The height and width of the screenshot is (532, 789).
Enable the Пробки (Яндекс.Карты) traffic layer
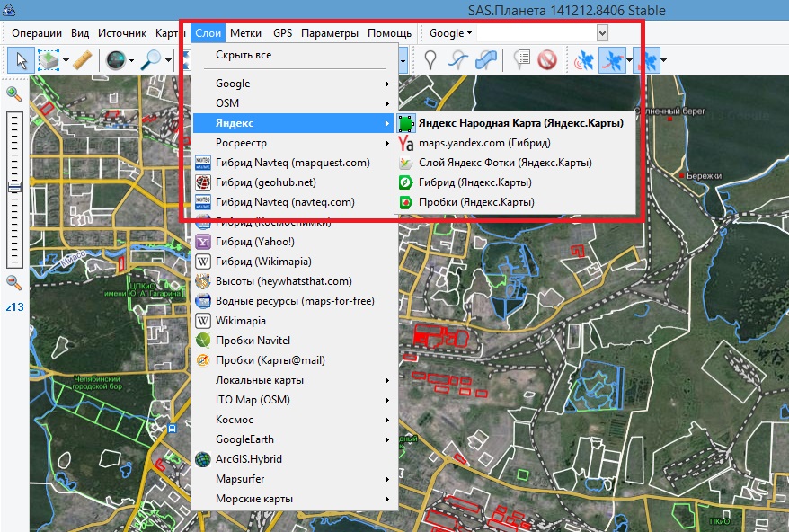(x=514, y=202)
